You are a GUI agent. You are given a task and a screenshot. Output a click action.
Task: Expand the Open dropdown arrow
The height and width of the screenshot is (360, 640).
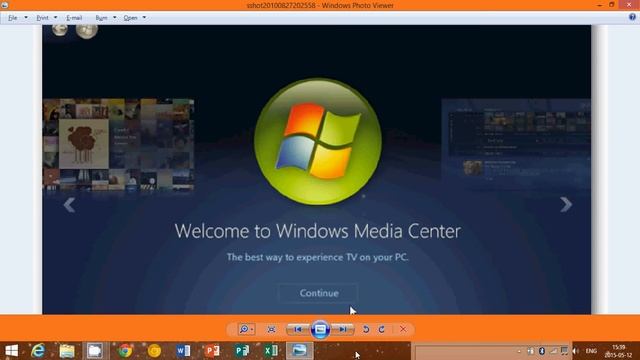tap(144, 18)
